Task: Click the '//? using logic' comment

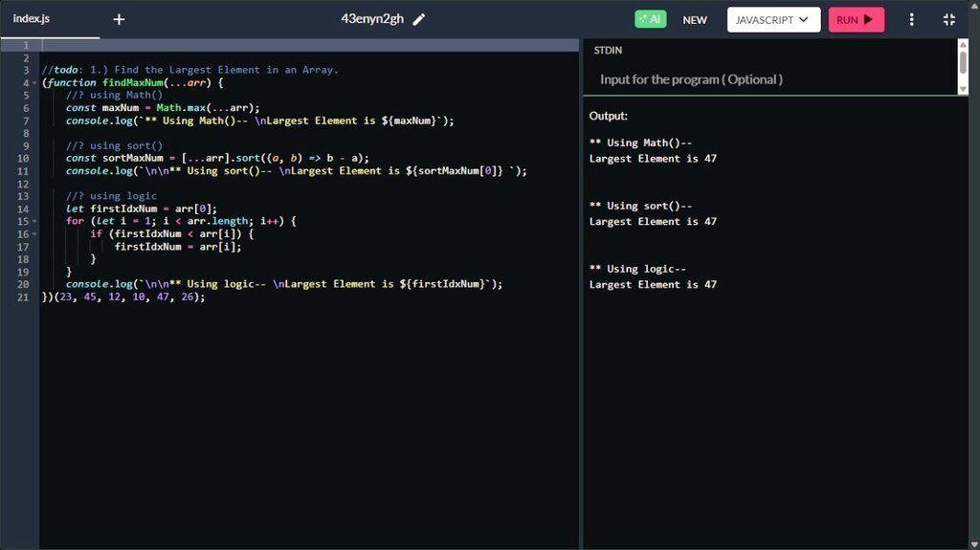Action: tap(111, 196)
